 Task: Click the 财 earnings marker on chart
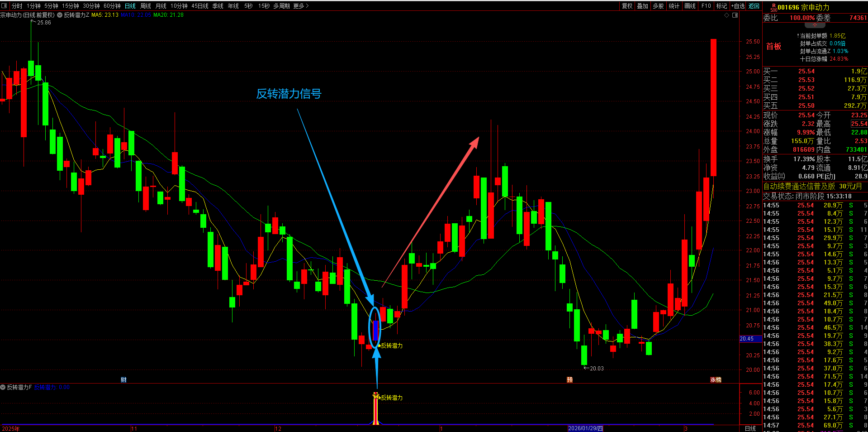(123, 379)
